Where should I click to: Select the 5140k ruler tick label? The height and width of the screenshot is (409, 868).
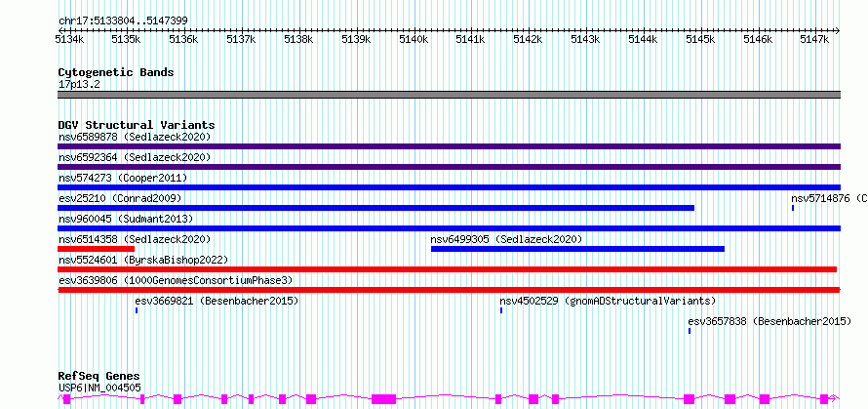click(x=413, y=39)
